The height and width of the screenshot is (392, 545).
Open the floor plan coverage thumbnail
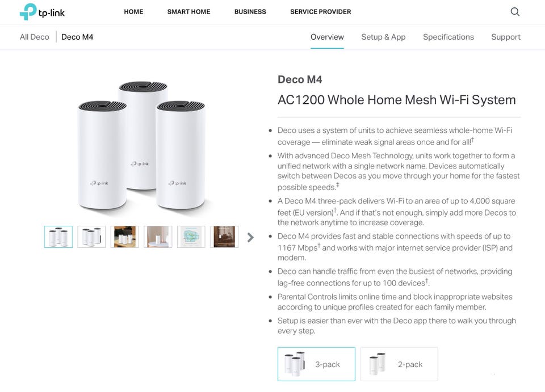coord(191,237)
